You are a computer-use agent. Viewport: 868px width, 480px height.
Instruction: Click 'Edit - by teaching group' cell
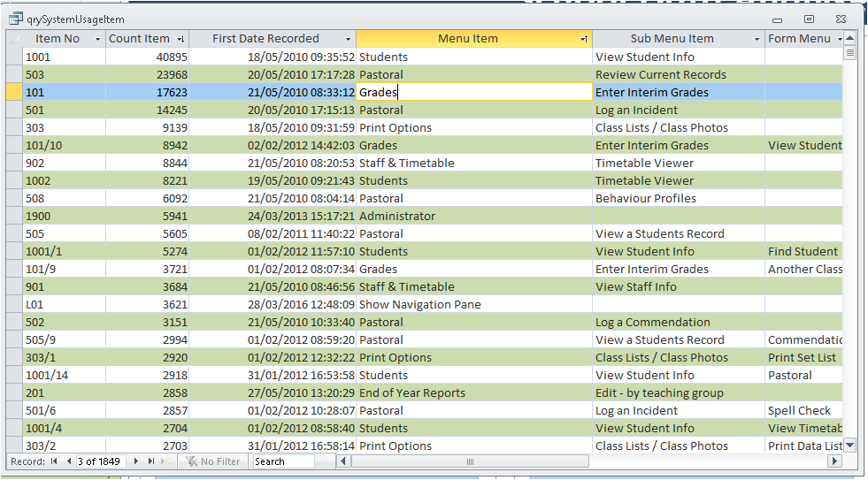pyautogui.click(x=679, y=392)
